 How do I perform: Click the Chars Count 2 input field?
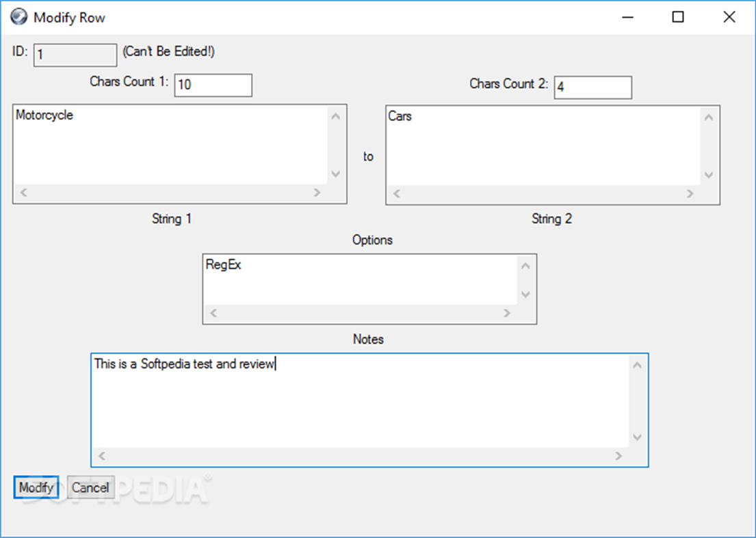[592, 88]
